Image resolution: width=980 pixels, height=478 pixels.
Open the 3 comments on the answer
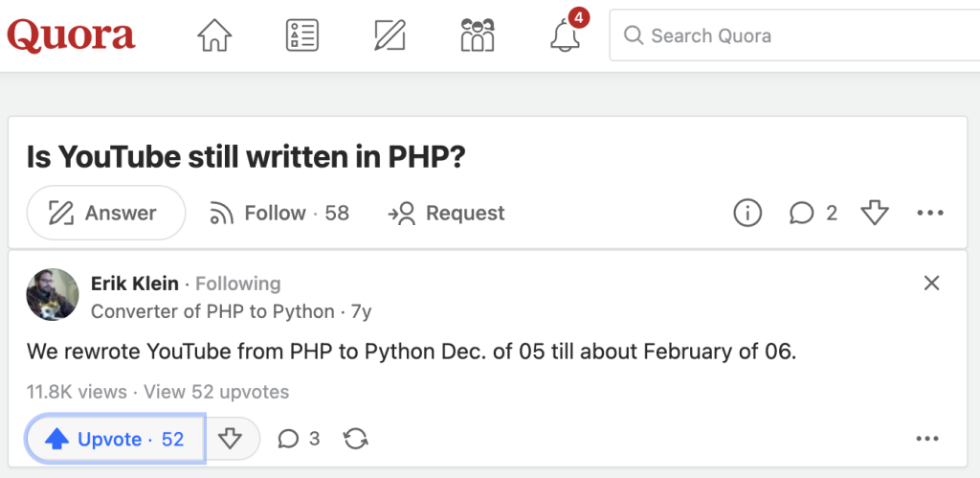[x=299, y=439]
